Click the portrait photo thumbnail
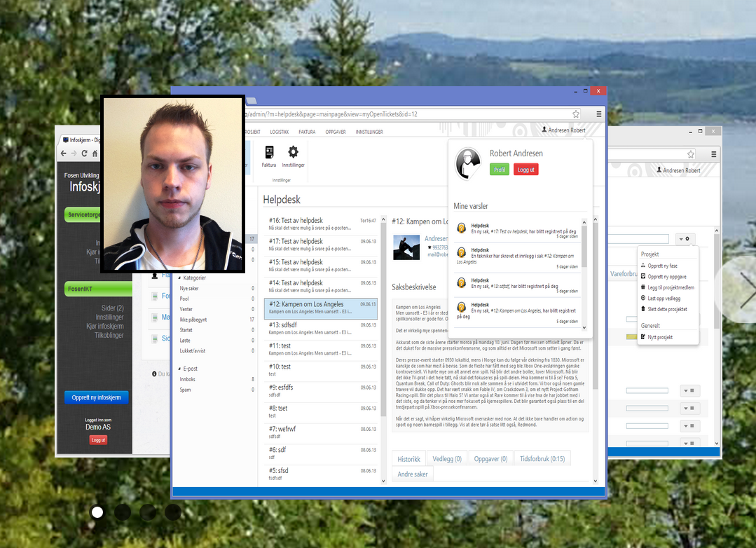 coord(172,184)
